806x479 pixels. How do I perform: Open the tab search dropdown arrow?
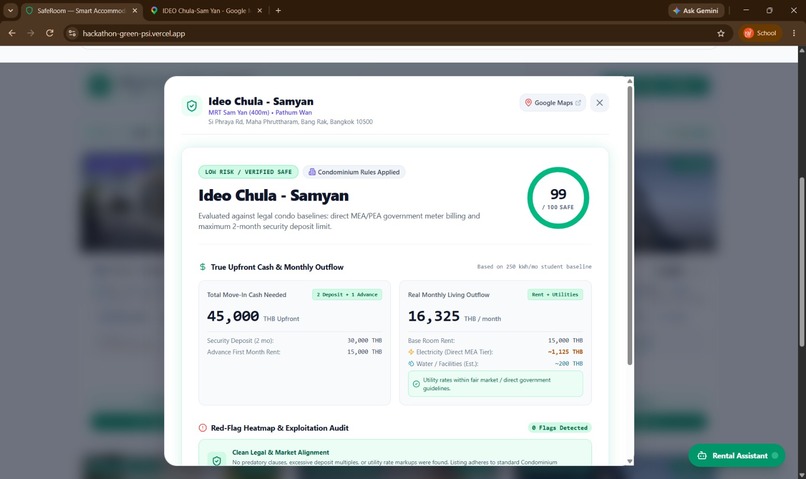pyautogui.click(x=10, y=10)
